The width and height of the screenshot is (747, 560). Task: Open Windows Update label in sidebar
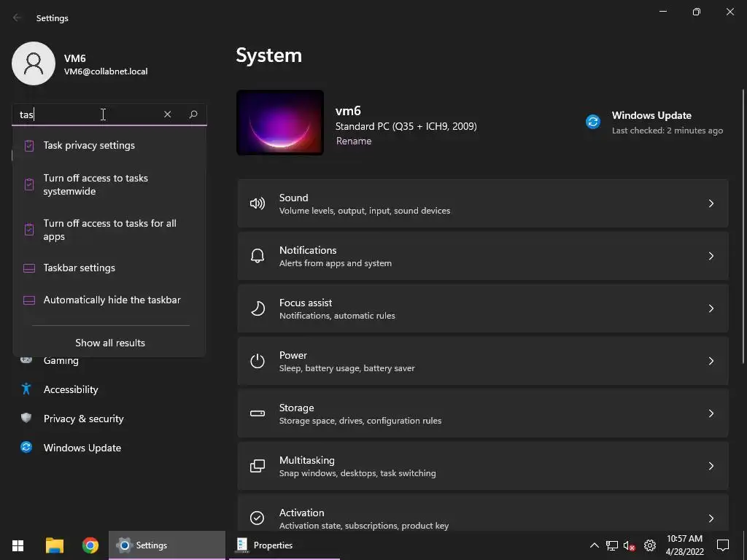click(x=82, y=448)
